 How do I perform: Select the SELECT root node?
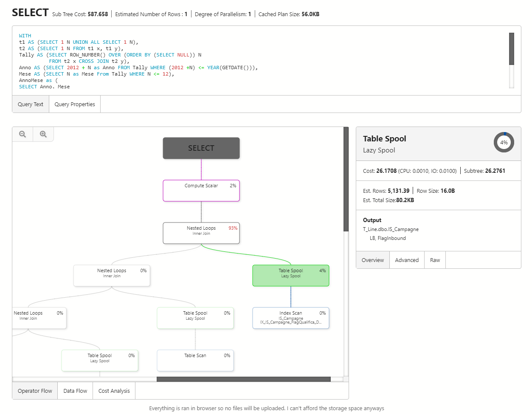[201, 148]
